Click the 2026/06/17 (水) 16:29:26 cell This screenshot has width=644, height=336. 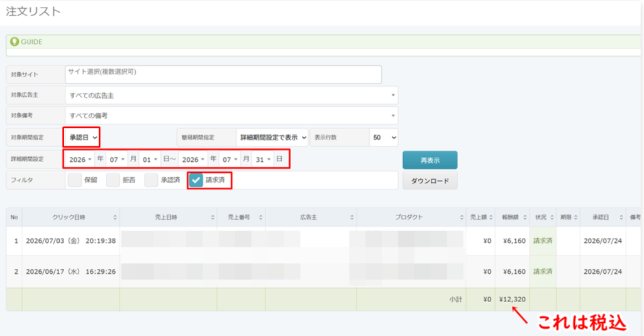click(x=70, y=271)
